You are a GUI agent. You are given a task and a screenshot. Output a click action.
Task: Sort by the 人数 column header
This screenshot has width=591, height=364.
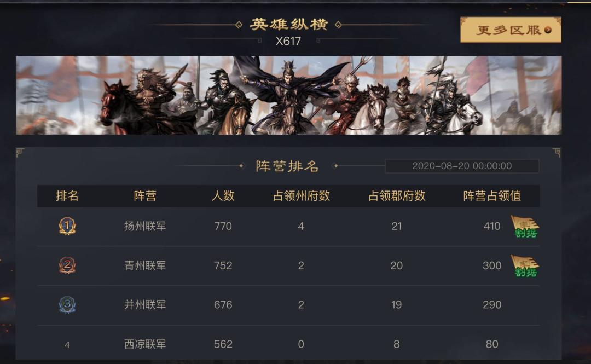(x=223, y=196)
